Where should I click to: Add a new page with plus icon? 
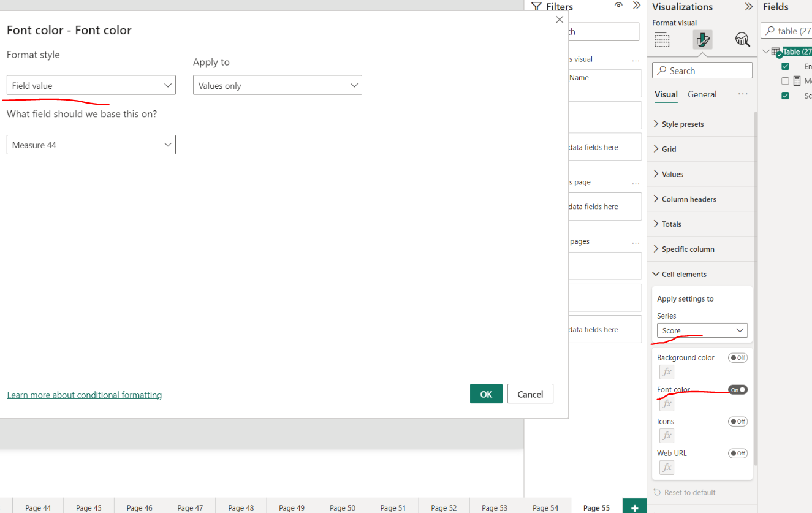coord(635,507)
